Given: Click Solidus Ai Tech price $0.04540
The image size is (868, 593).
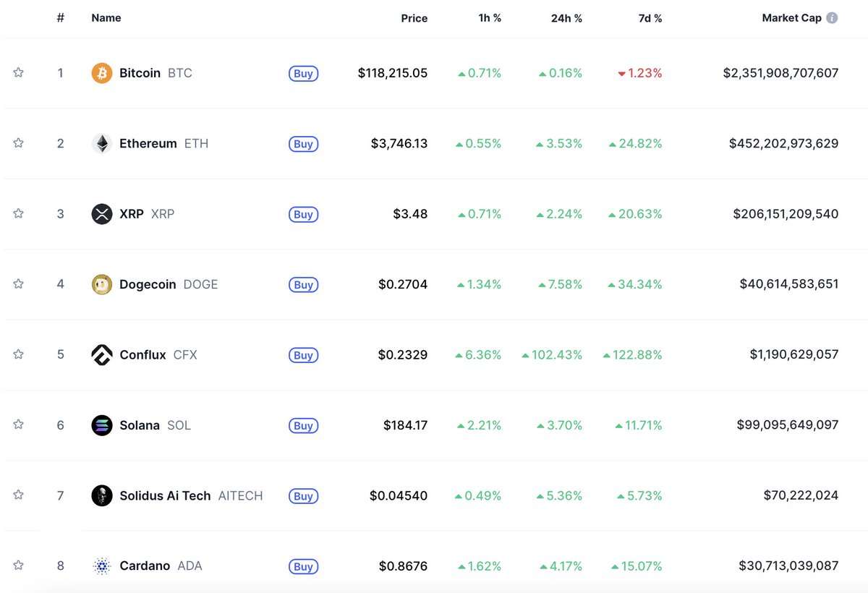Looking at the screenshot, I should [x=399, y=495].
